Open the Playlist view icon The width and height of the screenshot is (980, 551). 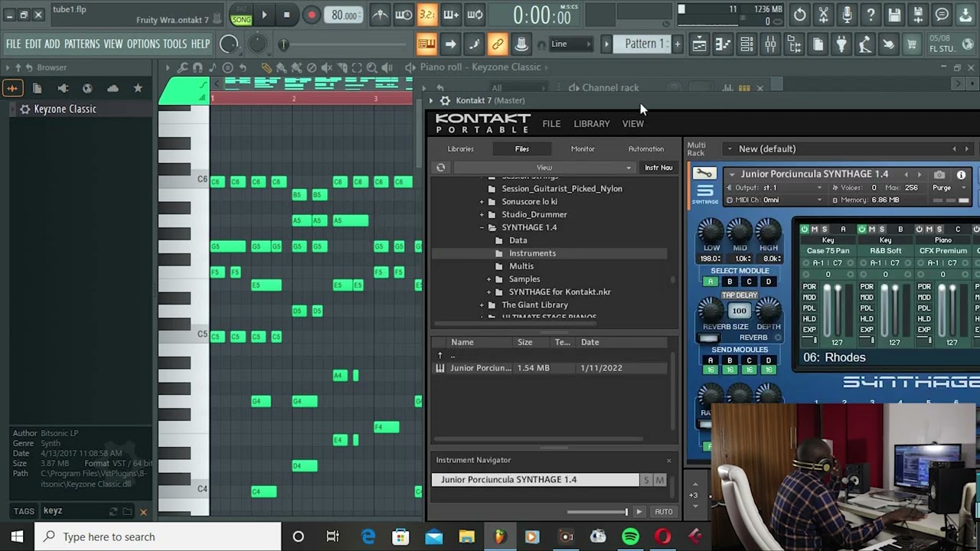pos(699,44)
